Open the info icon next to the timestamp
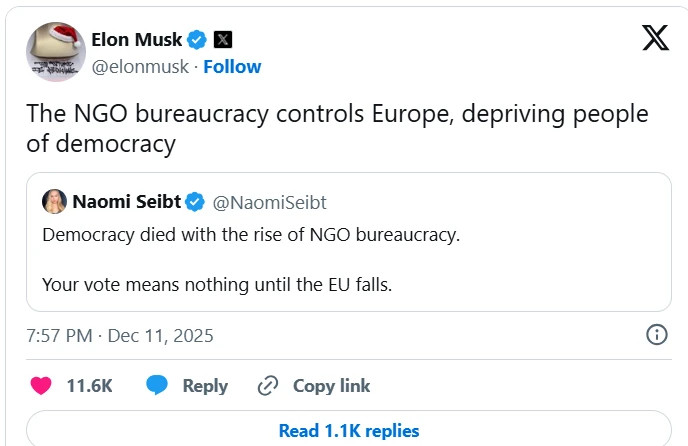The image size is (688, 446). 657,334
